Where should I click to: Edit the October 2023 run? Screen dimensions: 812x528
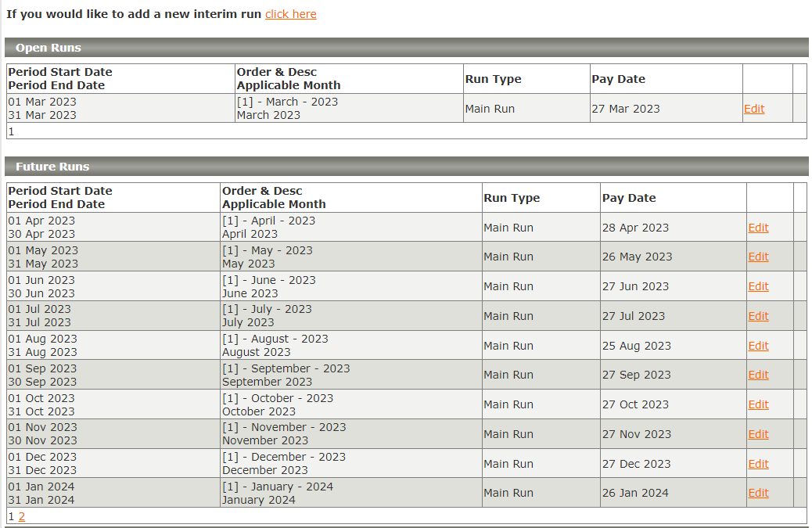[x=758, y=404]
